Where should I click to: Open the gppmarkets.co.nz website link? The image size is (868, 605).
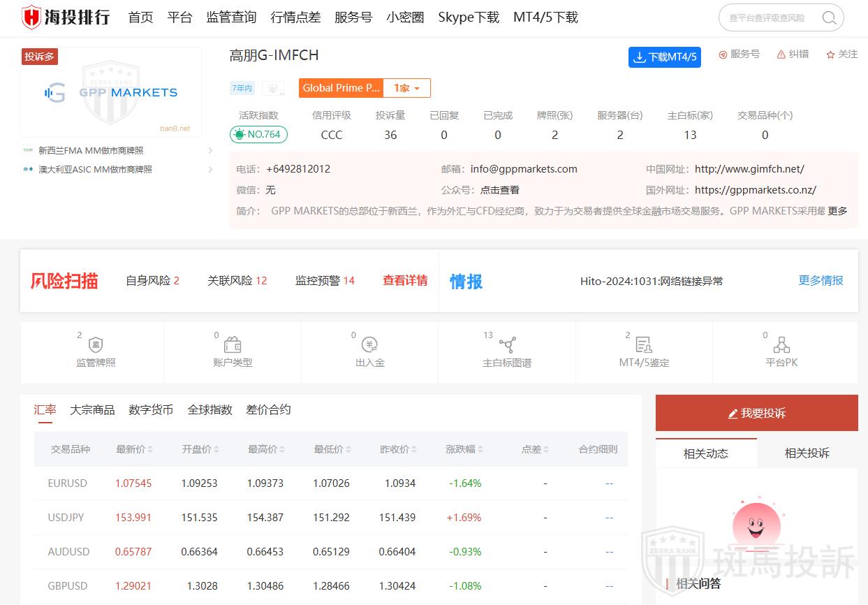point(755,190)
